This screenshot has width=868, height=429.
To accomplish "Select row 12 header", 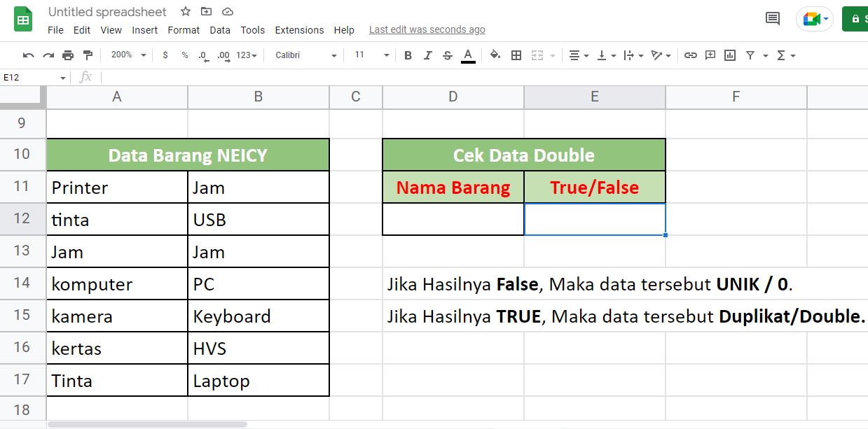I will [22, 219].
